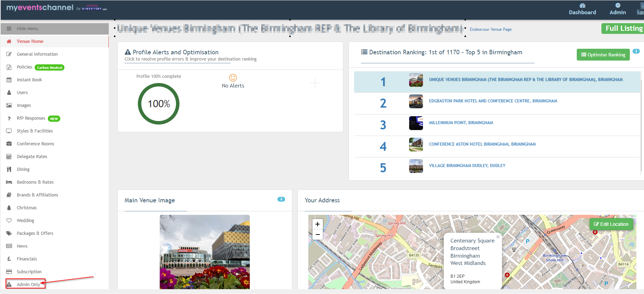Click the Full Listing button
The height and width of the screenshot is (294, 644).
click(x=623, y=28)
